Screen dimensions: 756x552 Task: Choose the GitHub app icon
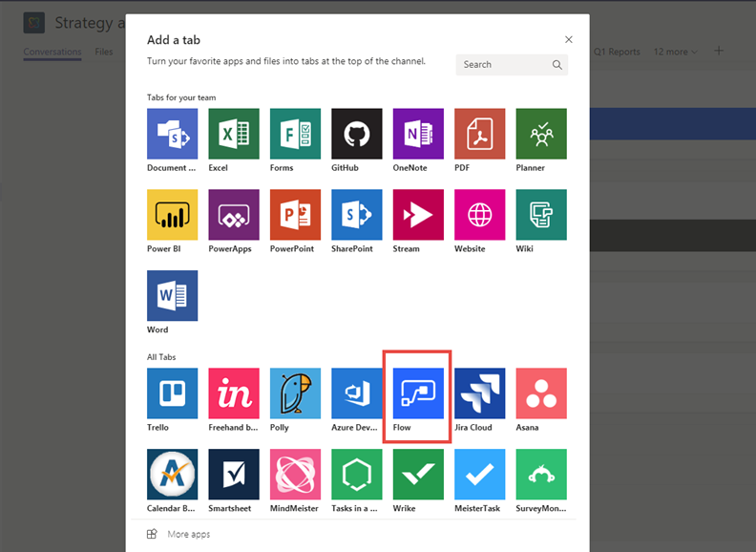(x=356, y=134)
